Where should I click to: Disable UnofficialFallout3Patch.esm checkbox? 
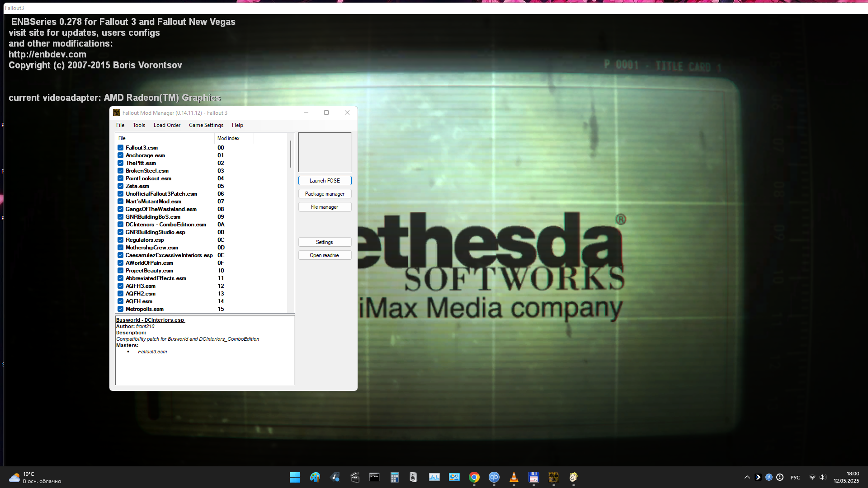[x=121, y=194]
